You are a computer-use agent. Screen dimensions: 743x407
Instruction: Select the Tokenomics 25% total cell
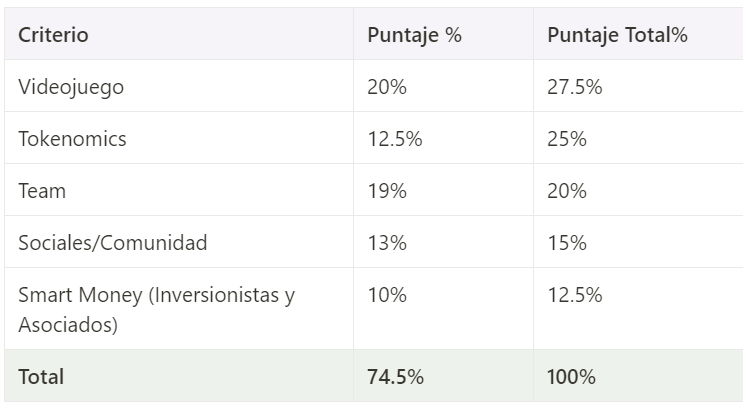click(566, 139)
